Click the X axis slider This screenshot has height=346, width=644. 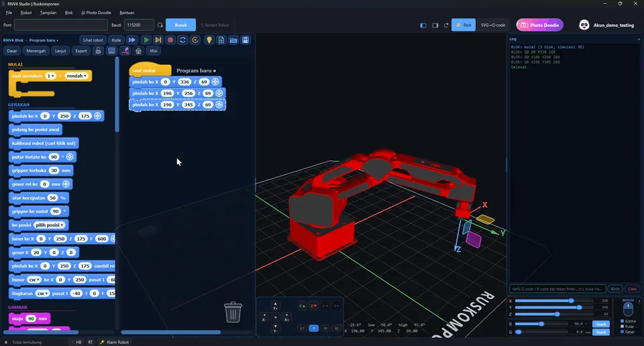pyautogui.click(x=553, y=301)
